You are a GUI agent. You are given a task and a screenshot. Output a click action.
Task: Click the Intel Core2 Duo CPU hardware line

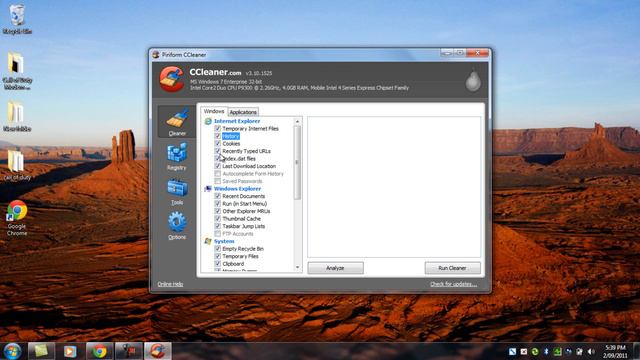point(299,88)
